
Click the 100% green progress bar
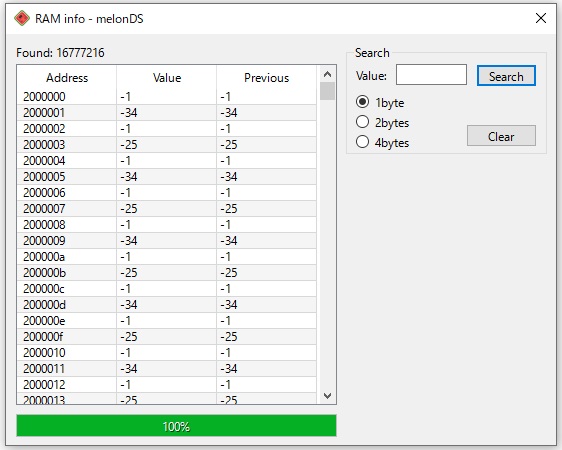point(176,426)
